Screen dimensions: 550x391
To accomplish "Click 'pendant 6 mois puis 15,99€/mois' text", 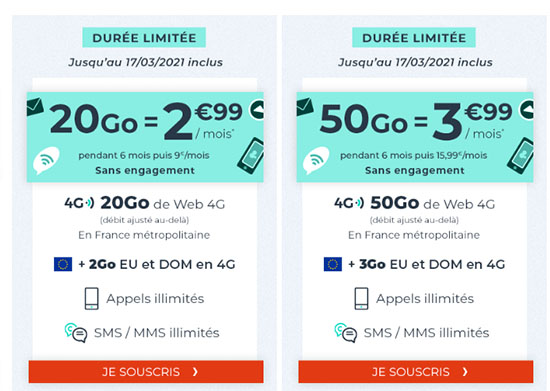I will coord(414,155).
